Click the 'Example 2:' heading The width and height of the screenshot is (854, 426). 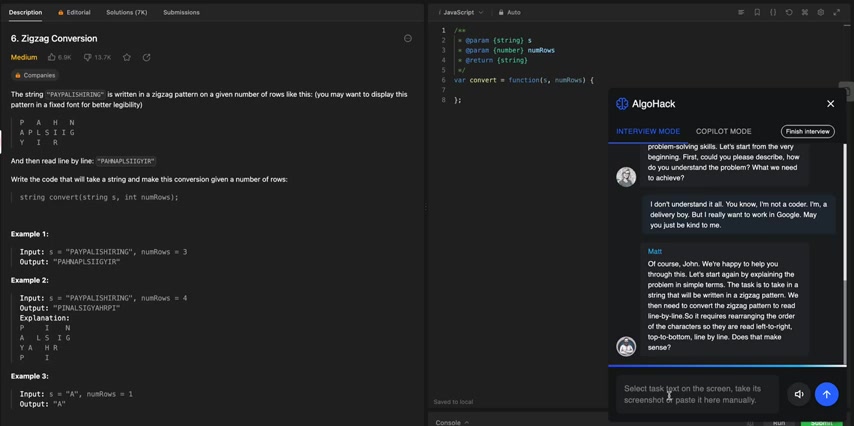[30, 280]
